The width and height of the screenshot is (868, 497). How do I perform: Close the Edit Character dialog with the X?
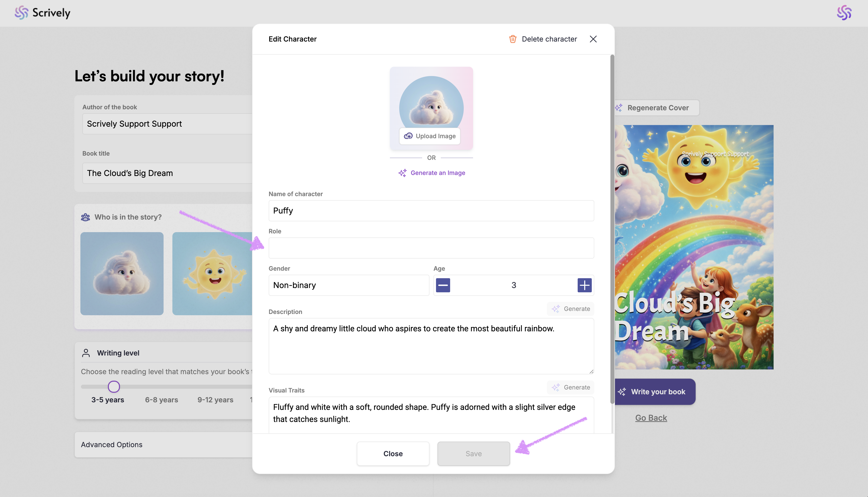tap(593, 39)
